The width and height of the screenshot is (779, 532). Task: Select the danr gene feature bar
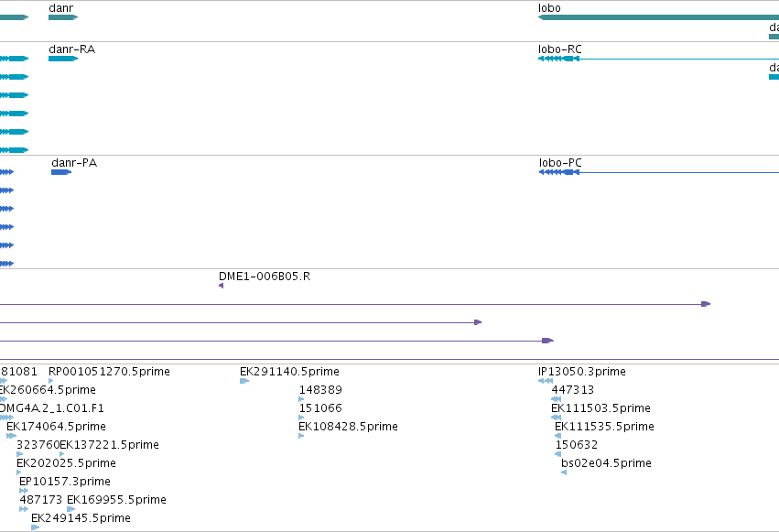[x=63, y=17]
